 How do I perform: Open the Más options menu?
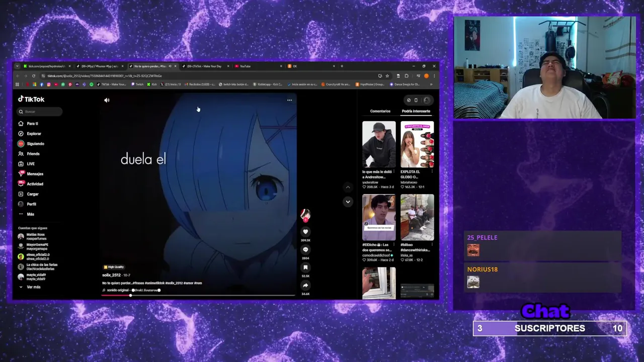click(26, 214)
